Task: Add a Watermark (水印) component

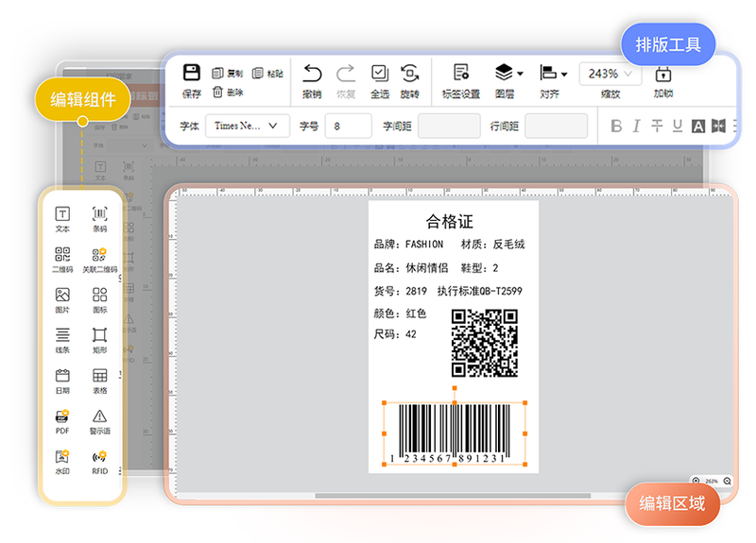Action: click(62, 462)
